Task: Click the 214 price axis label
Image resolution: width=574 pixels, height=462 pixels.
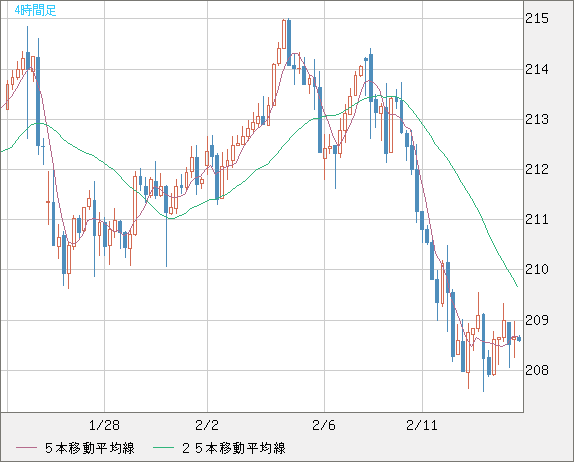Action: [x=537, y=69]
